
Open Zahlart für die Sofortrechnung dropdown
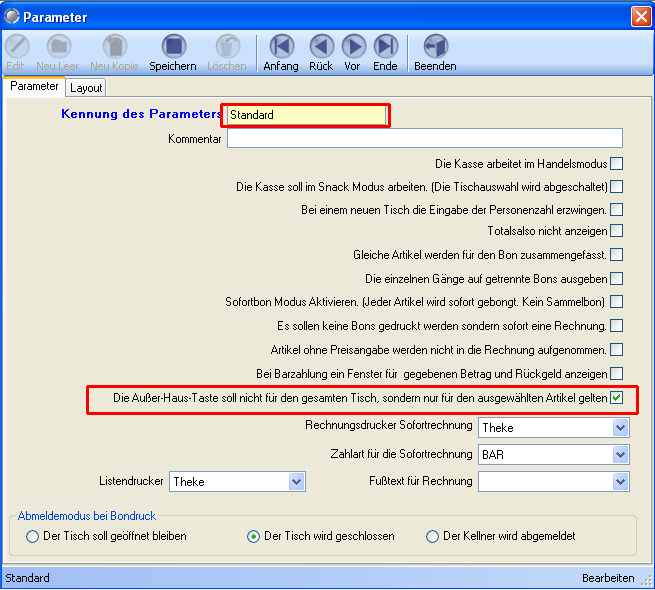(620, 454)
